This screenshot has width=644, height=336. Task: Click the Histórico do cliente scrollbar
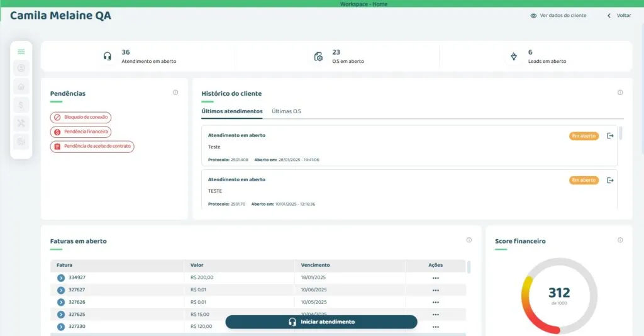click(x=621, y=133)
